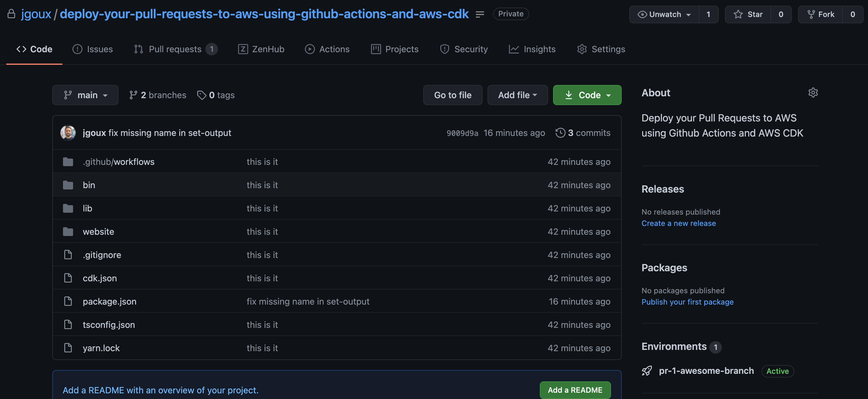
Task: Open the Unwatch dropdown arrow
Action: click(x=688, y=15)
